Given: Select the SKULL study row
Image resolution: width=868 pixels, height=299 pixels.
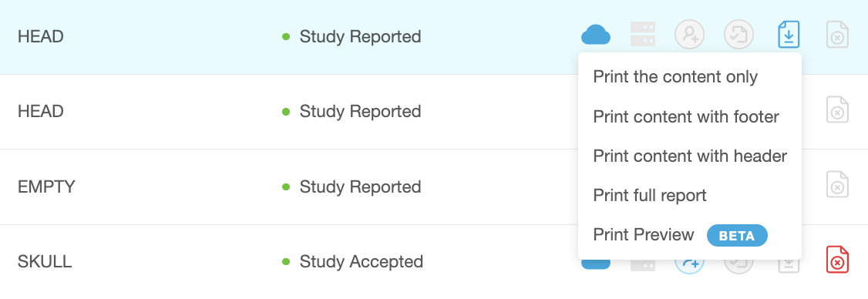Looking at the screenshot, I should pos(434,262).
